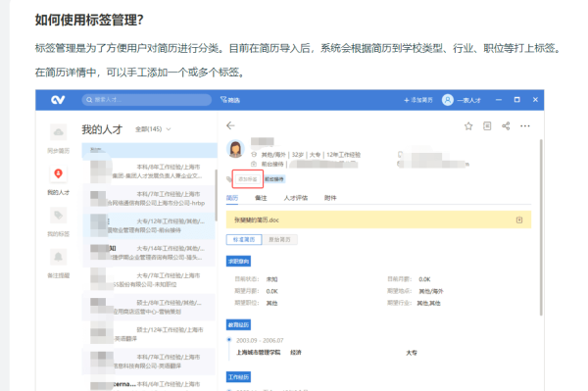588x391 pixels.
Task: Click the document icon beside the star
Action: [487, 126]
